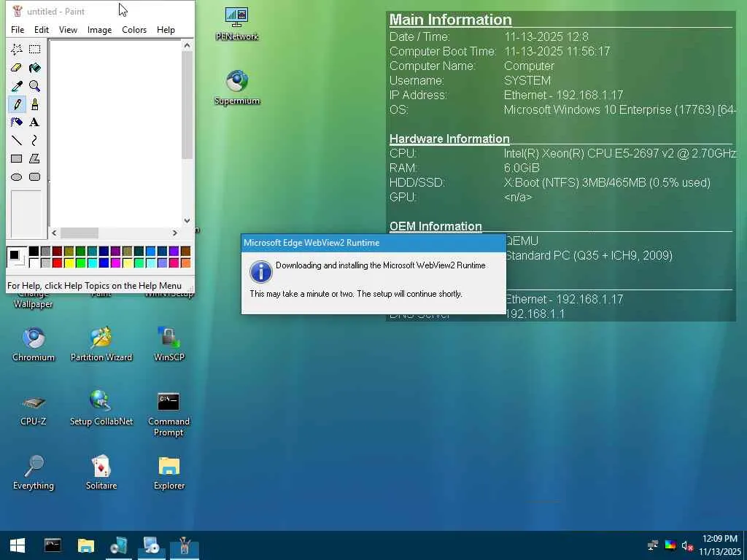The image size is (747, 560).
Task: Select the Polygon shape tool
Action: [34, 158]
